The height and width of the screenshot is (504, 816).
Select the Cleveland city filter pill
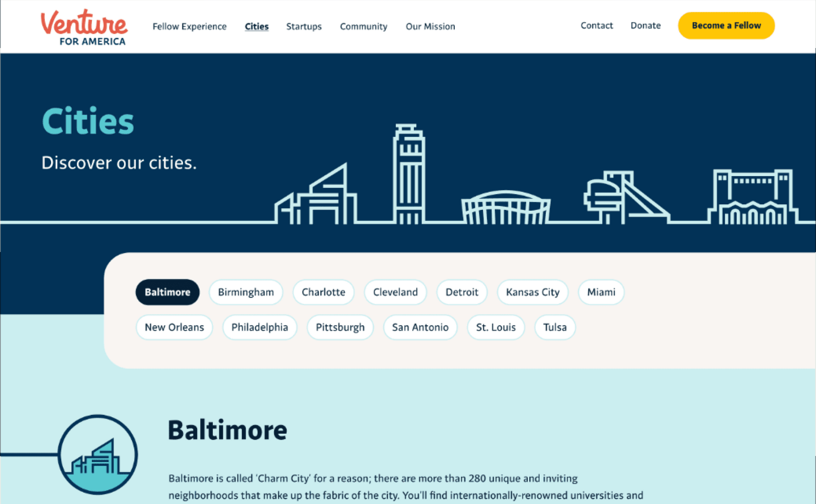[x=395, y=292]
